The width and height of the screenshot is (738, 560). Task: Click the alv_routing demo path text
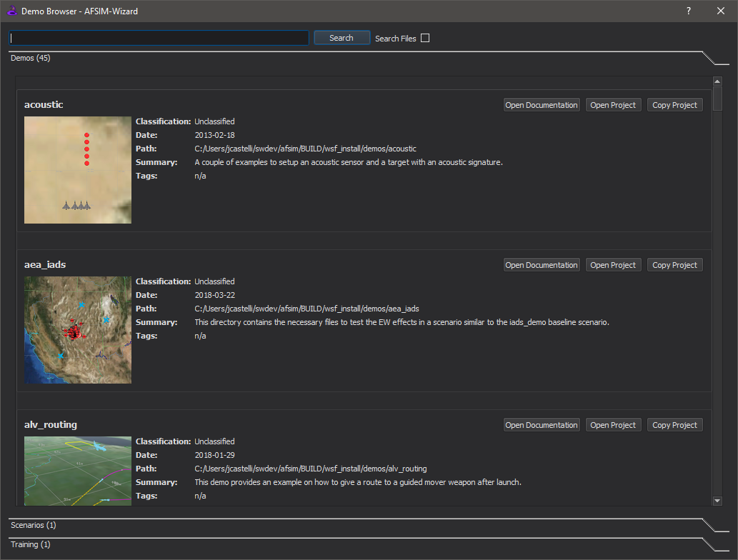tap(311, 469)
